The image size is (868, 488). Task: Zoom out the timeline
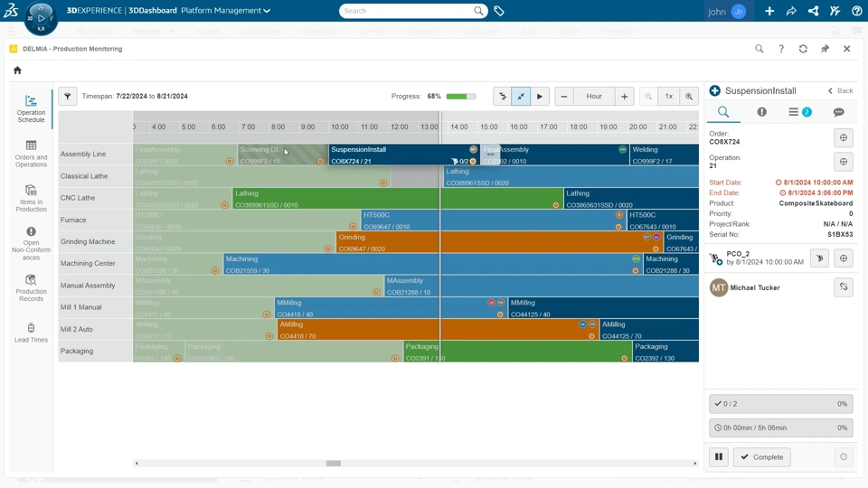coord(648,97)
